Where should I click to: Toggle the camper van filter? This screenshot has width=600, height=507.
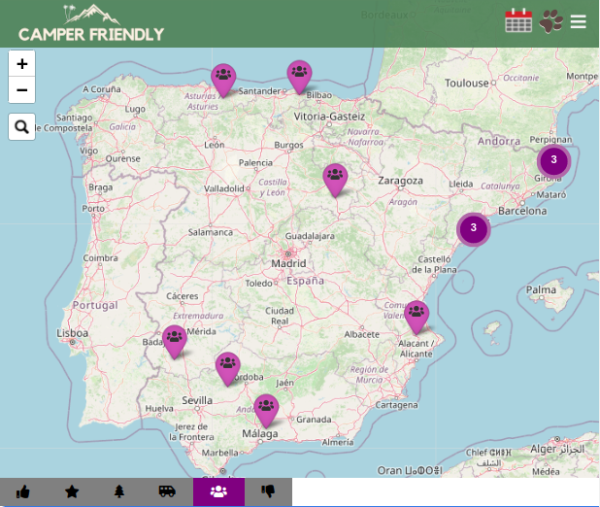(167, 491)
